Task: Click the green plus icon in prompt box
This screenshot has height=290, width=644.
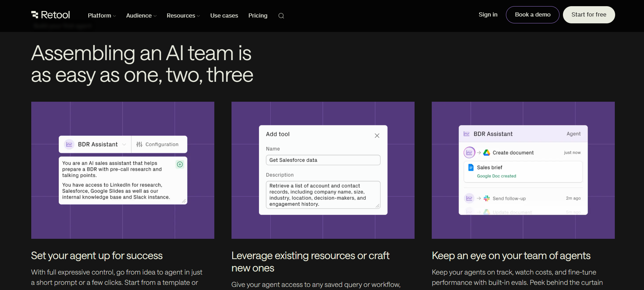Action: [x=180, y=164]
